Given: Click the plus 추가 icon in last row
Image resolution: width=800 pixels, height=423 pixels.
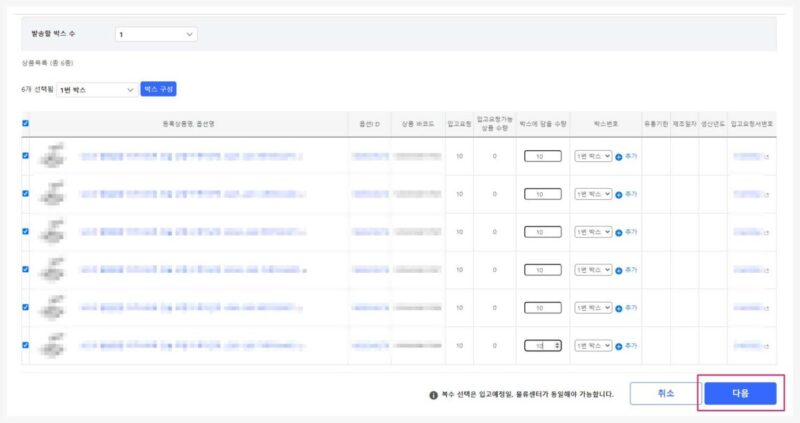Looking at the screenshot, I should coord(618,346).
